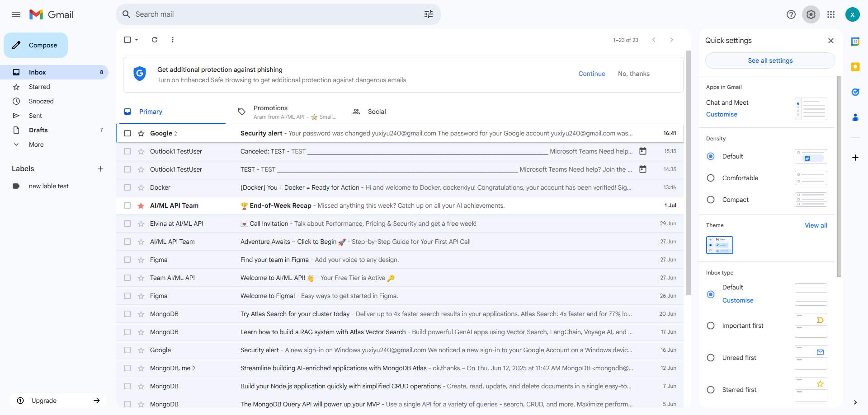Switch to the Social tab
This screenshot has height=415, width=868.
(x=401, y=112)
